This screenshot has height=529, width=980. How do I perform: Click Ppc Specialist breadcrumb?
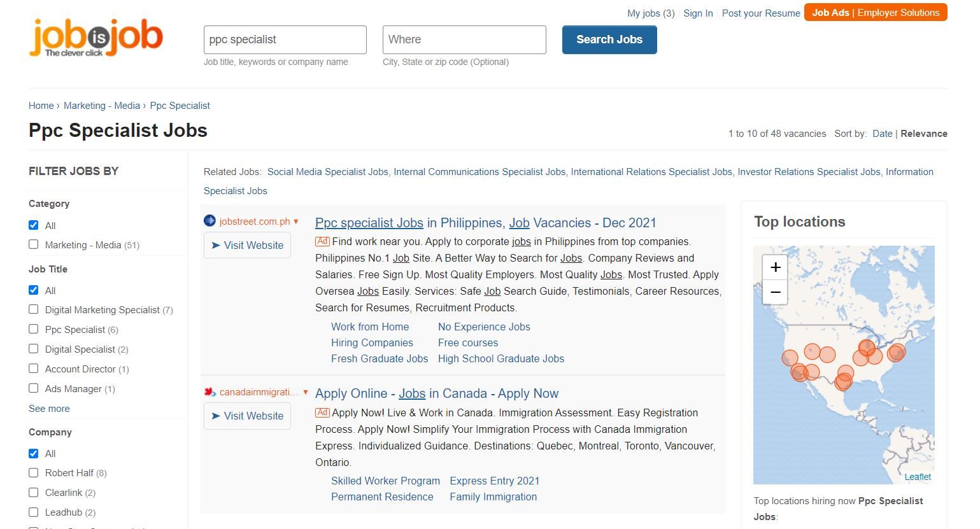coord(180,106)
